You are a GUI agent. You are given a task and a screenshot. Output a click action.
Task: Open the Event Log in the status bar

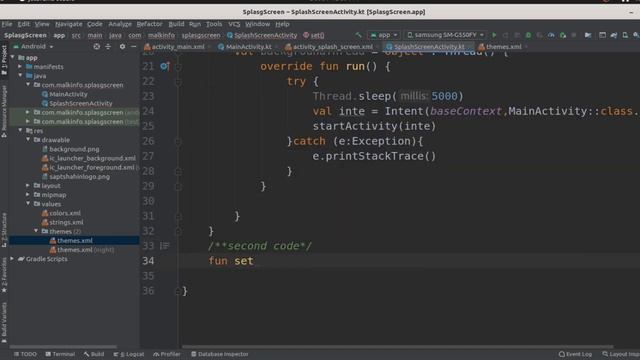coord(575,354)
